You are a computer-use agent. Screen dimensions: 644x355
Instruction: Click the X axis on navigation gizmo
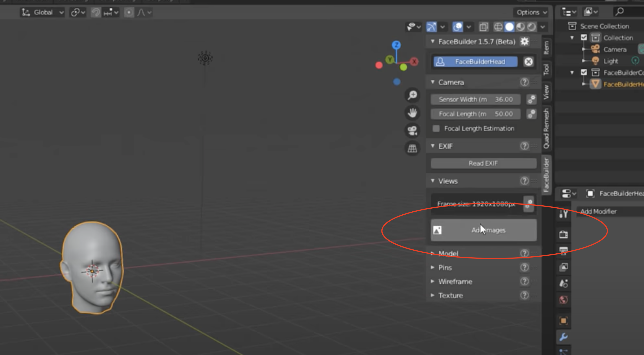(414, 61)
